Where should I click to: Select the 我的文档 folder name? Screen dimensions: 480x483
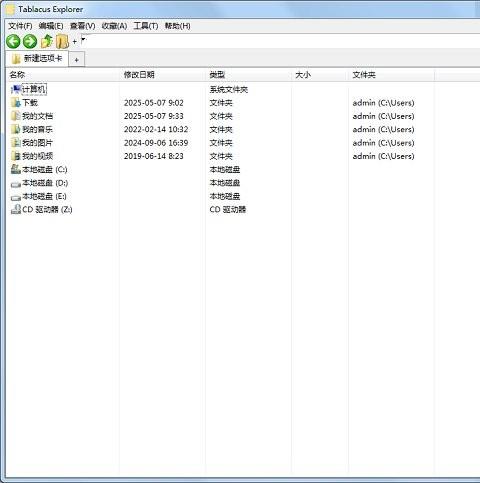click(x=37, y=116)
